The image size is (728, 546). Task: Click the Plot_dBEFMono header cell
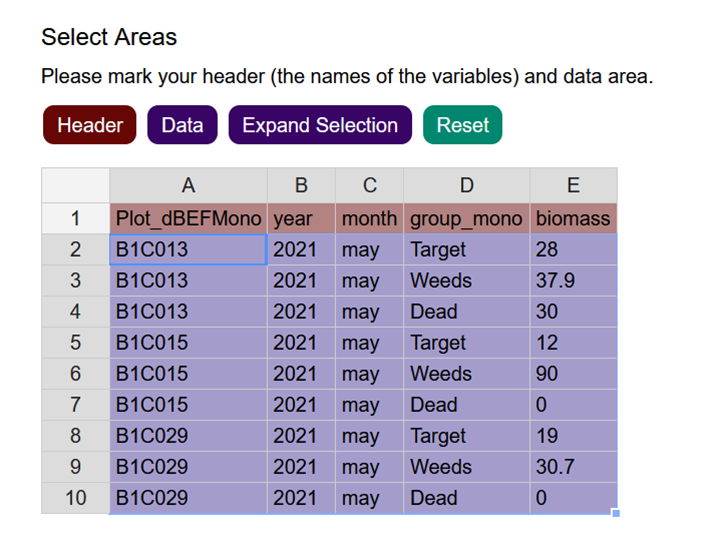[x=188, y=218]
